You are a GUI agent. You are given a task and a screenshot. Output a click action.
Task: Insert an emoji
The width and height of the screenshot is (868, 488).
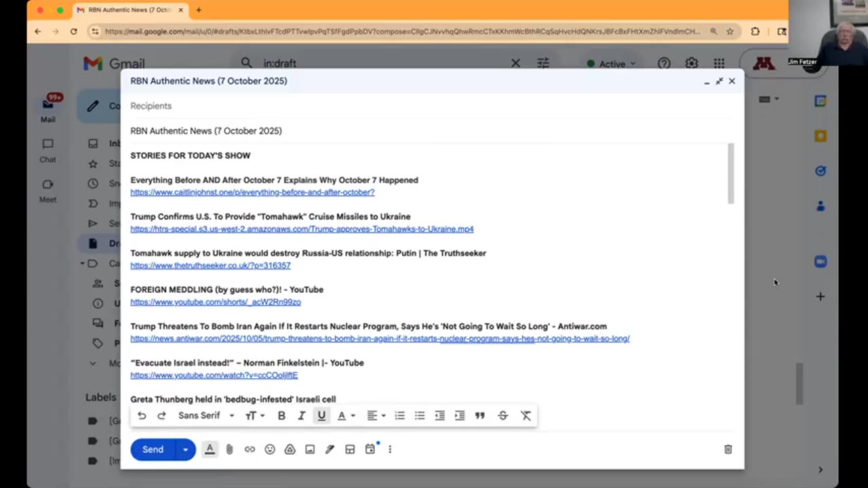click(270, 449)
